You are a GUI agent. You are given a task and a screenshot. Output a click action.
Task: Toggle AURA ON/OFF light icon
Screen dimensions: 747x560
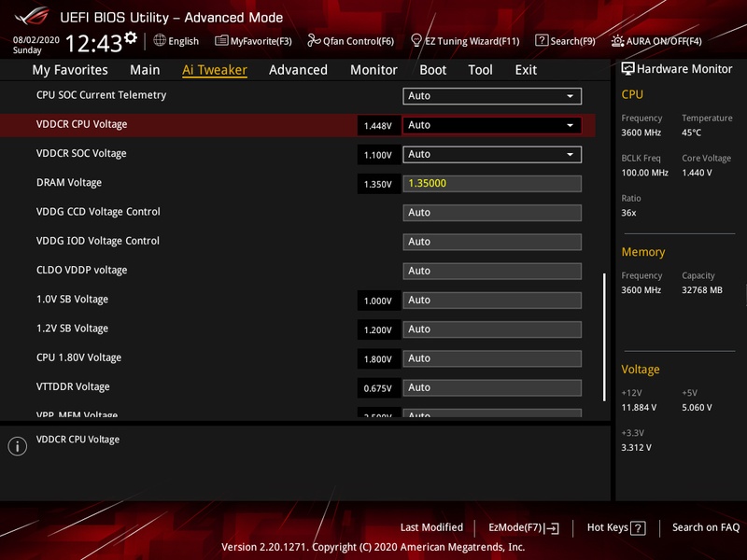[x=617, y=41]
